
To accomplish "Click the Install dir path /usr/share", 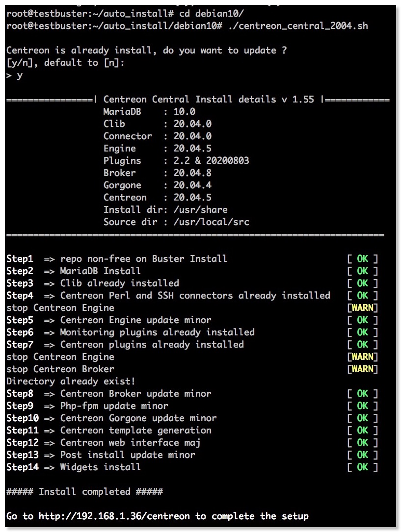I will pos(200,210).
